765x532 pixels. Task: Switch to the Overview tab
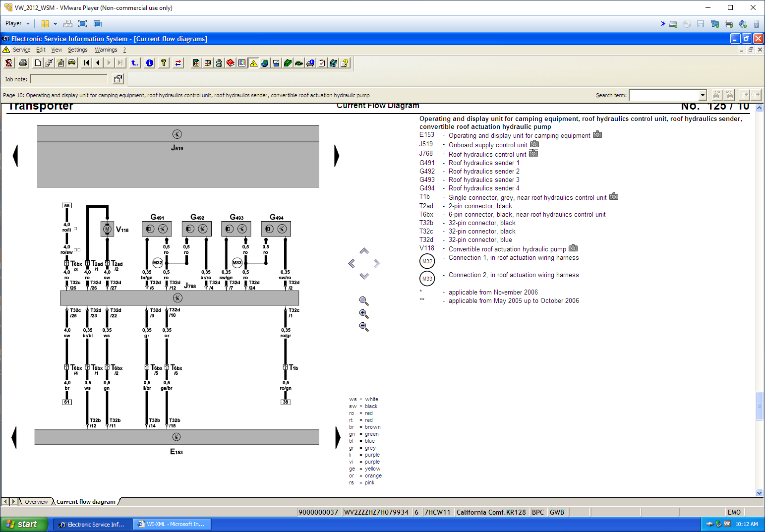pos(36,502)
